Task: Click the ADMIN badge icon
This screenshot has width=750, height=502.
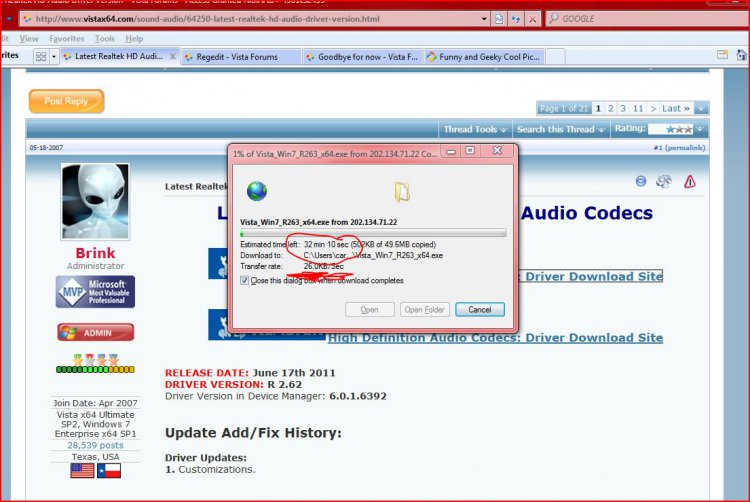Action: [96, 333]
